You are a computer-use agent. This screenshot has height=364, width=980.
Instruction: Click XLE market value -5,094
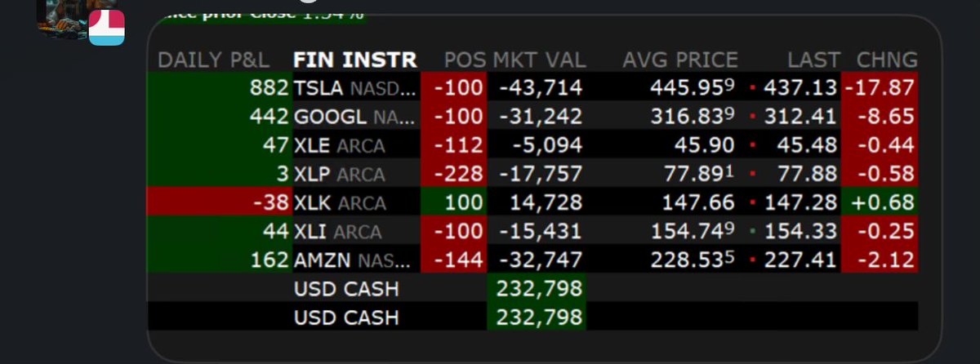coord(547,144)
